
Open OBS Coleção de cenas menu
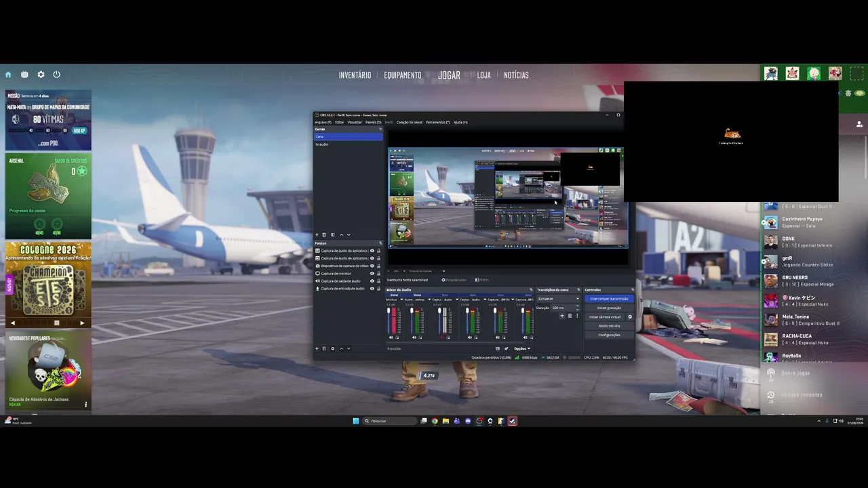tap(409, 122)
